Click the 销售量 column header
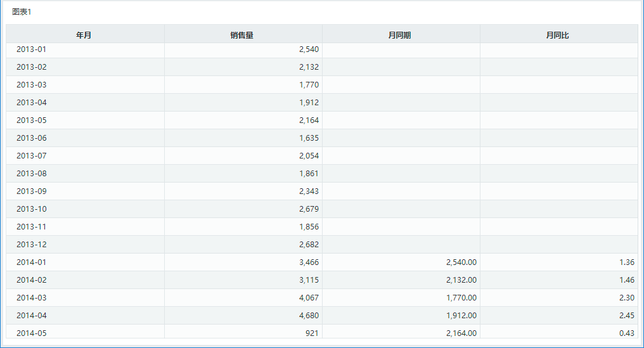The height and width of the screenshot is (348, 644). (x=243, y=34)
